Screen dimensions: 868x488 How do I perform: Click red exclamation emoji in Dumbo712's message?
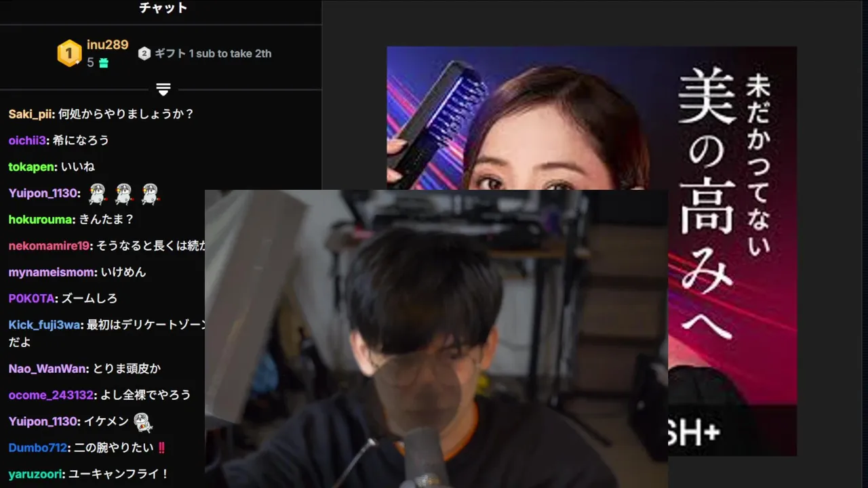pos(161,448)
